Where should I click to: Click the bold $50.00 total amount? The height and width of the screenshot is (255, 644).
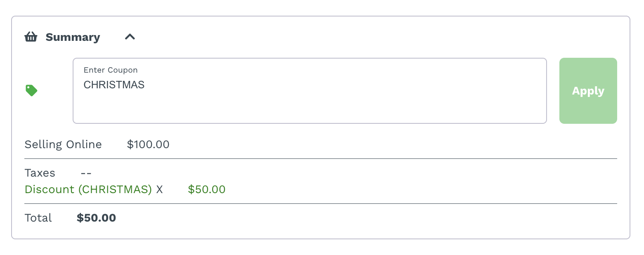click(96, 218)
